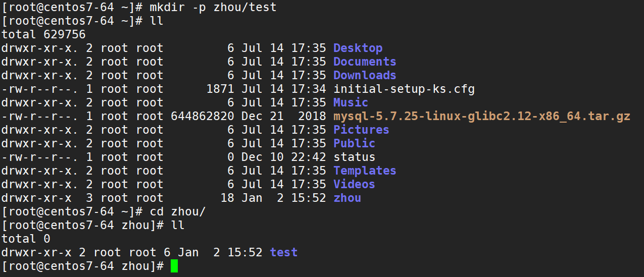Click the Public directory entry
Viewport: 644px width, 277px height.
tap(354, 144)
